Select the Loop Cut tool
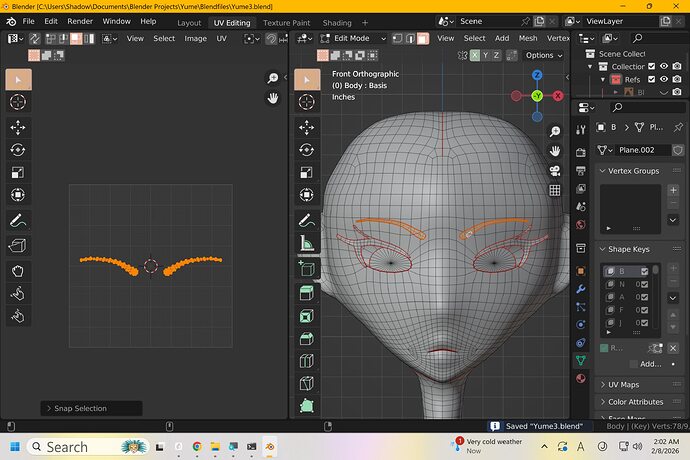This screenshot has width=690, height=460. pyautogui.click(x=307, y=361)
